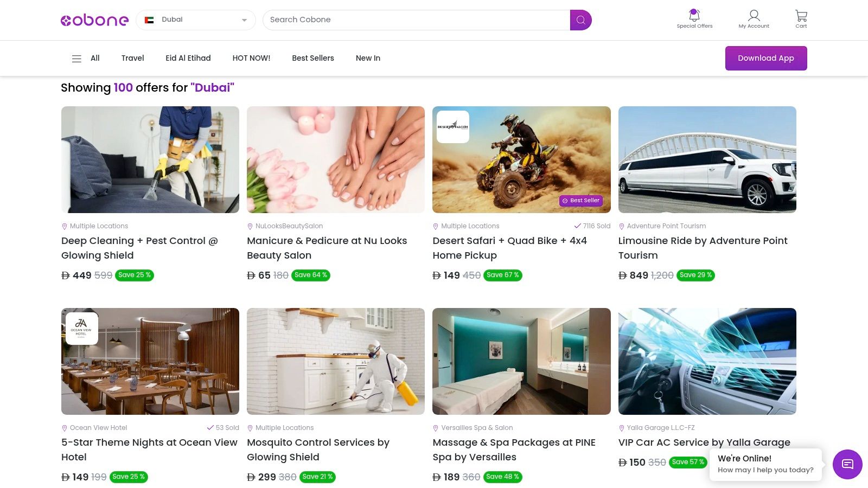Open the Eid Al Etihad category
Image resolution: width=868 pixels, height=488 pixels.
188,58
